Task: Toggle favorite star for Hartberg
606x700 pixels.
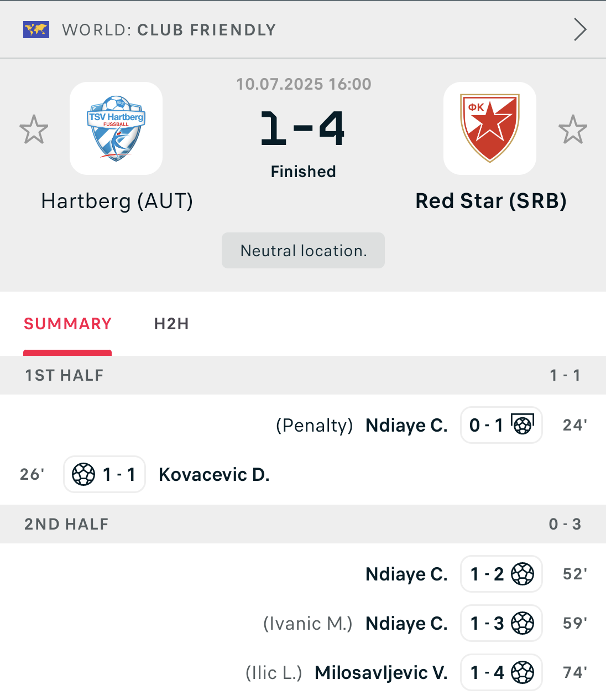Action: (x=34, y=129)
